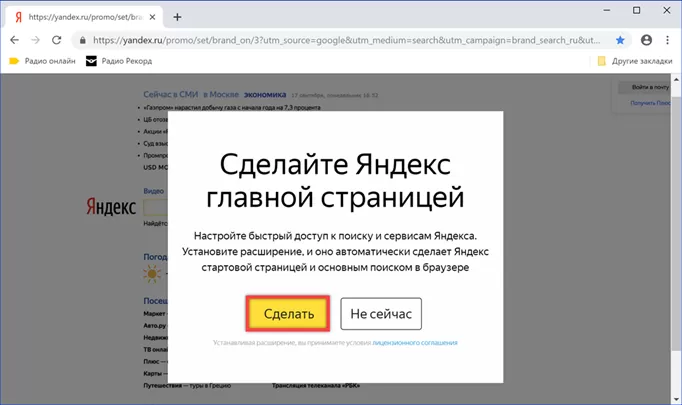Click the Видео link above the search box
This screenshot has height=405, width=682.
[x=154, y=191]
